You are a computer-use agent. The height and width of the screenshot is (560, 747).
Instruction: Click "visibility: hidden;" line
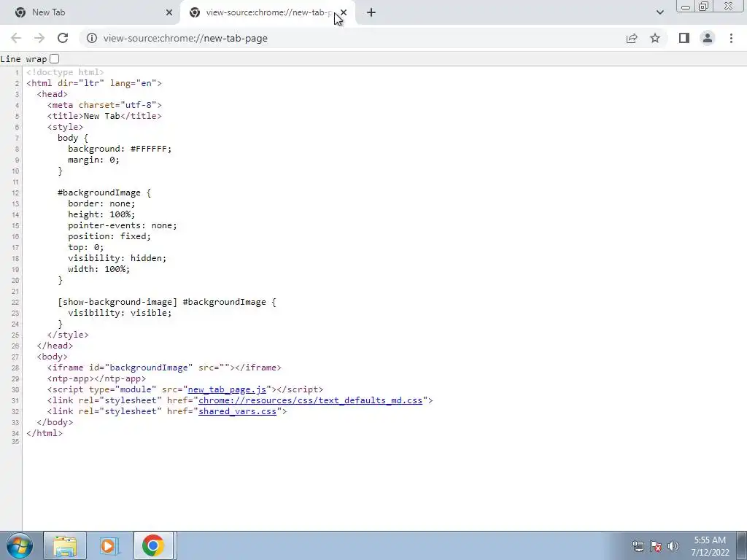pos(117,259)
